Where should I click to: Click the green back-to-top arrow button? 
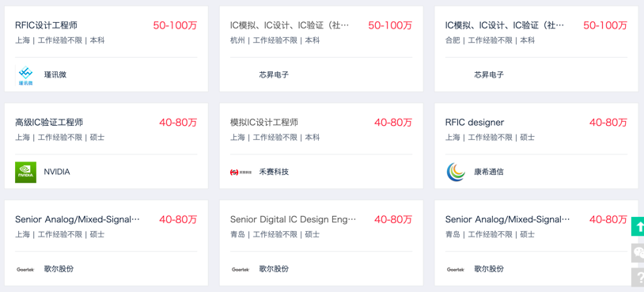pos(638,226)
